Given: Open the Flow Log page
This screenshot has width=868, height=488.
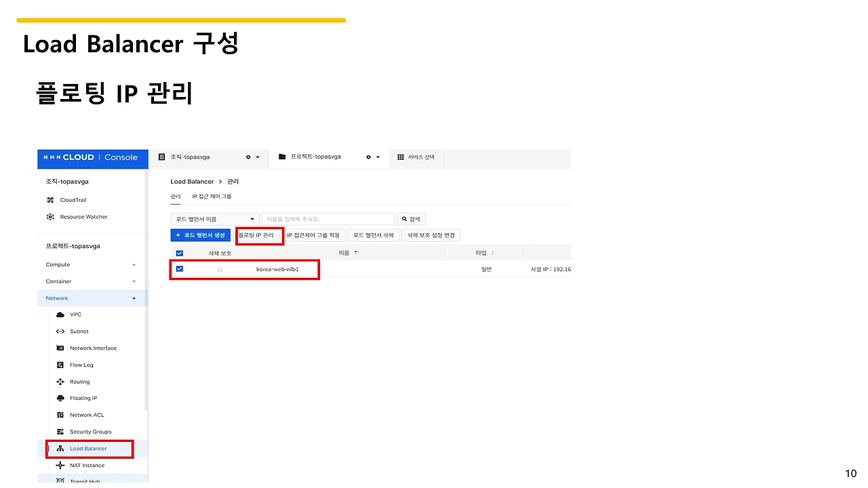Looking at the screenshot, I should click(x=81, y=365).
